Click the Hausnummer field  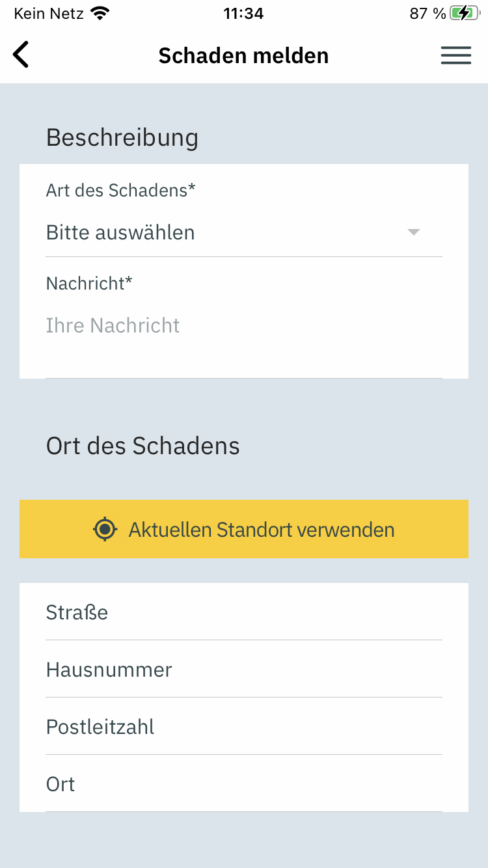click(244, 670)
